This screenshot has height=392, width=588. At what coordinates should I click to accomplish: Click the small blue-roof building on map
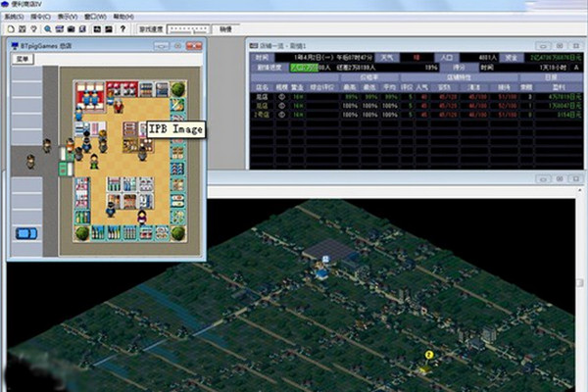(321, 273)
